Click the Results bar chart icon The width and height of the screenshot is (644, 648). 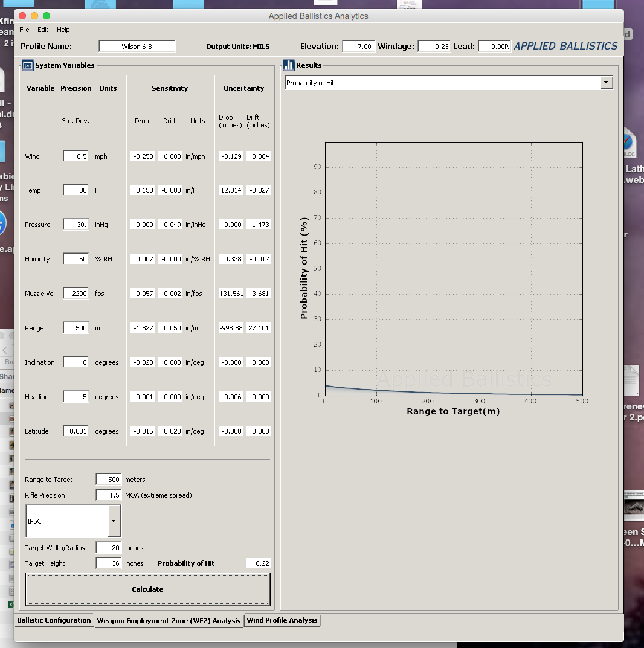(x=289, y=65)
